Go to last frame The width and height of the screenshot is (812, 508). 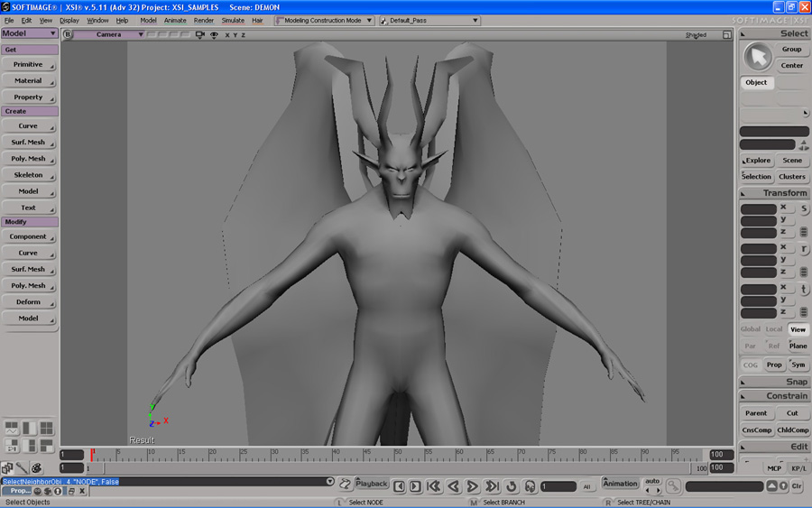point(492,486)
